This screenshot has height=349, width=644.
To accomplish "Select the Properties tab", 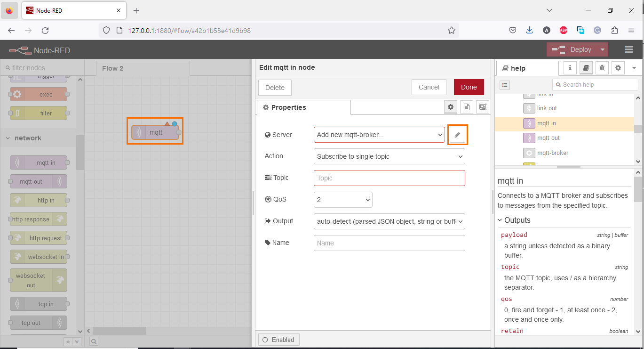I will [x=303, y=107].
